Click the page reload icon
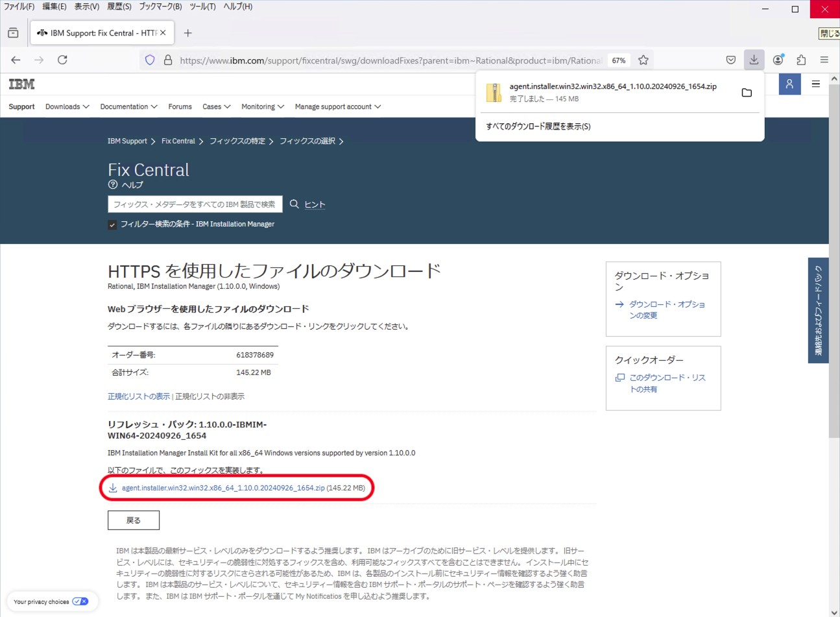 pyautogui.click(x=62, y=59)
